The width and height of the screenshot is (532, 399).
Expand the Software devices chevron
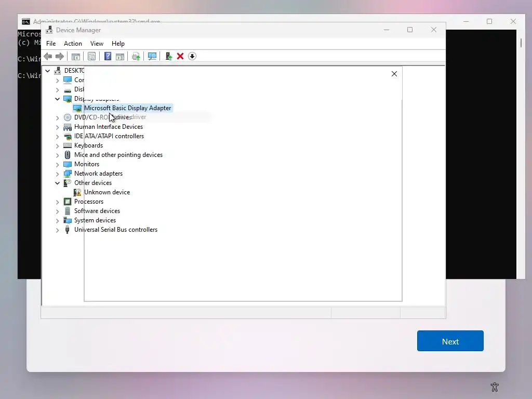tap(57, 211)
